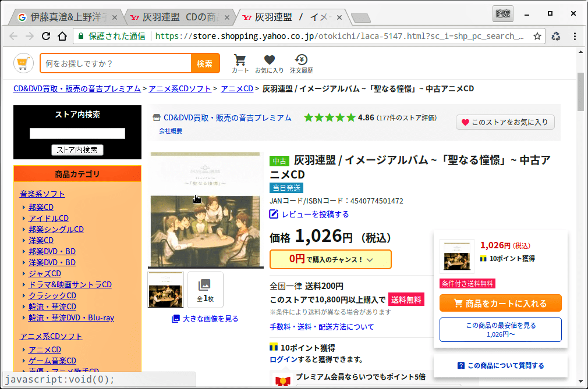Click the browser back arrow
588x389 pixels.
13,36
